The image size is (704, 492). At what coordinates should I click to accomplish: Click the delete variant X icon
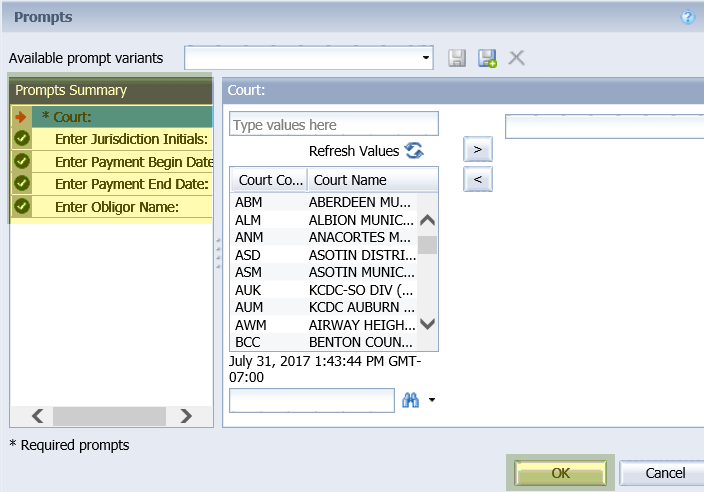coord(516,58)
